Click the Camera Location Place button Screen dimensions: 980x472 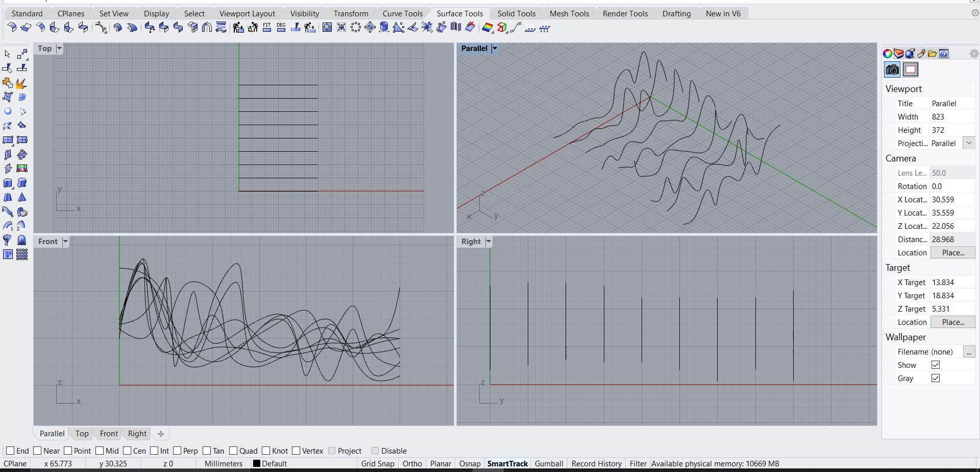click(952, 252)
